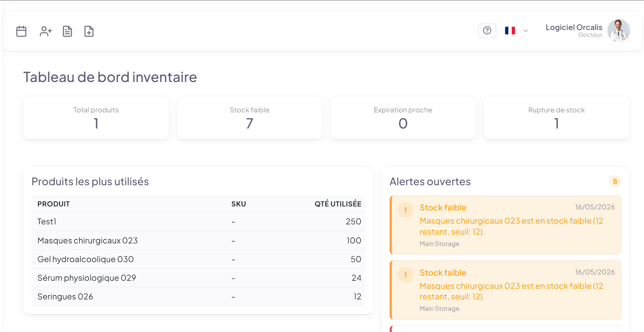Click the French flag language icon
The height and width of the screenshot is (332, 644).
tap(510, 30)
